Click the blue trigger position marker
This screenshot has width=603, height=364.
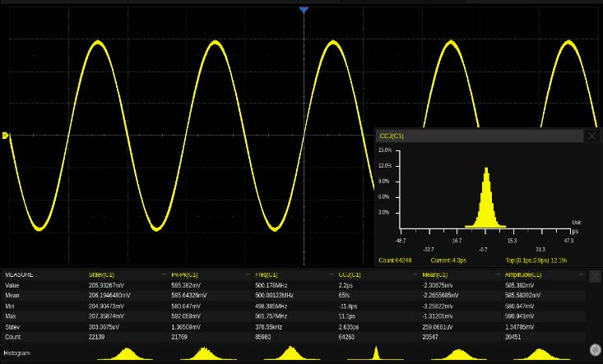304,10
